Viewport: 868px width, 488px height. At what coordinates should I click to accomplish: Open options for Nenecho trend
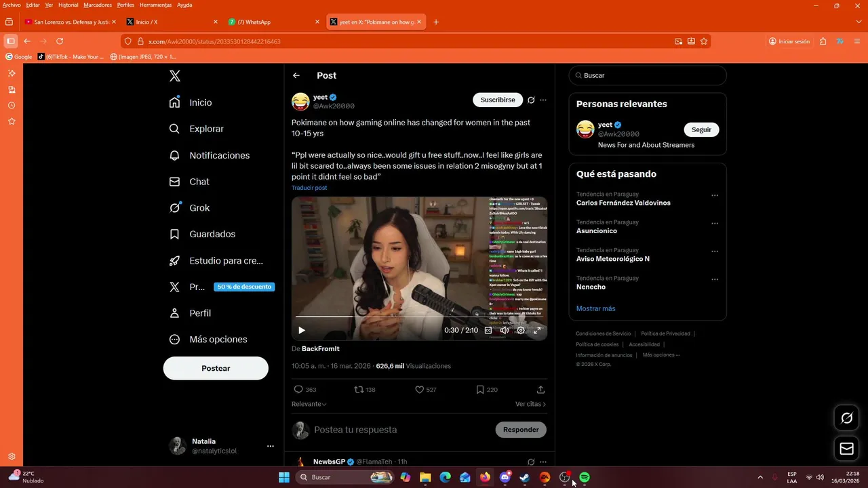(715, 279)
